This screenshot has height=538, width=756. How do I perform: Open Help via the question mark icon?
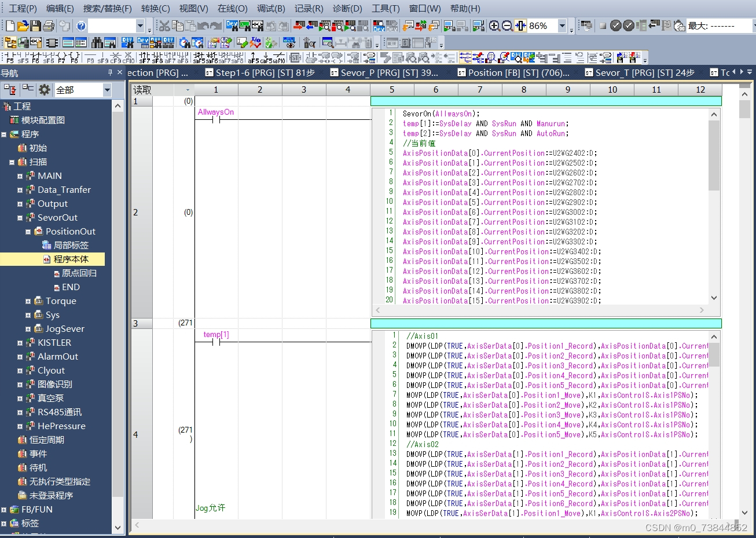(82, 26)
